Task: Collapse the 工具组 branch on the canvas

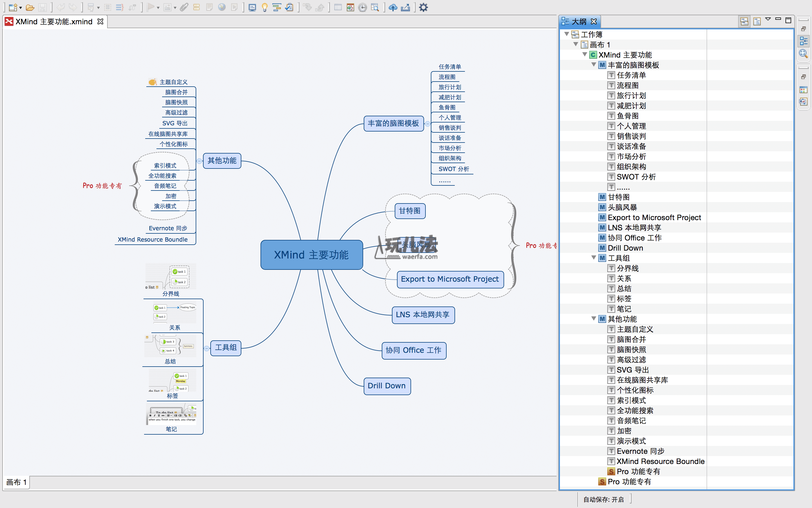Action: [207, 349]
